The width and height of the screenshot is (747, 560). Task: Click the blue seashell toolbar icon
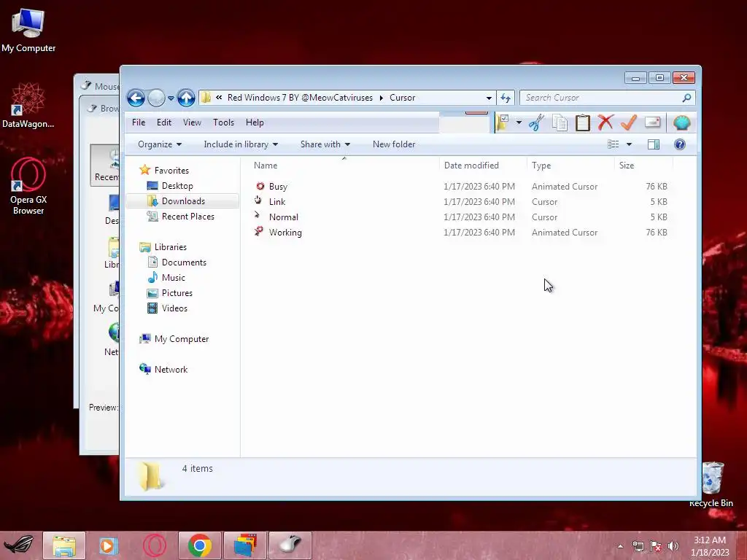[682, 122]
